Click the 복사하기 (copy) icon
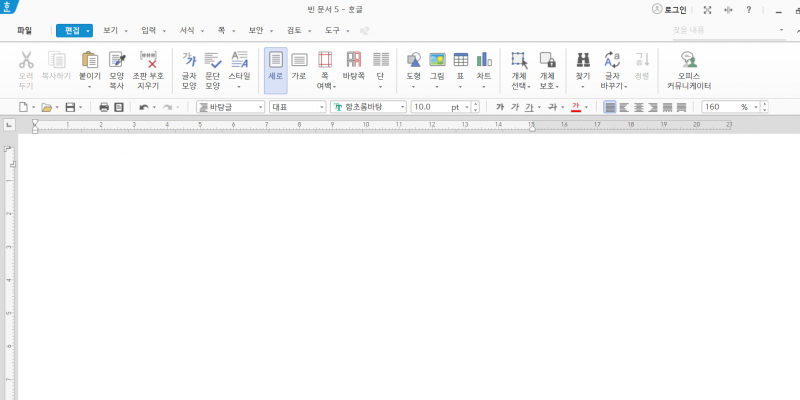 [x=56, y=60]
